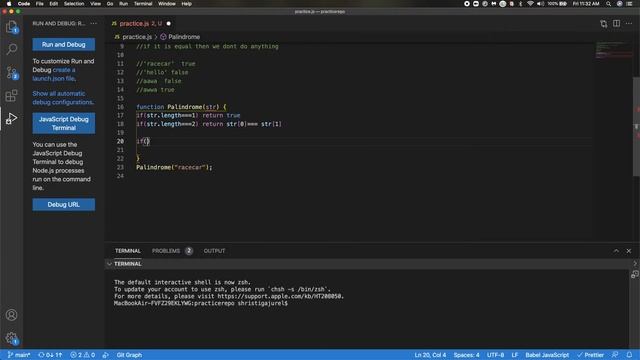The image size is (640, 360).
Task: Click the Palindrome("racecar") call line
Action: click(174, 167)
